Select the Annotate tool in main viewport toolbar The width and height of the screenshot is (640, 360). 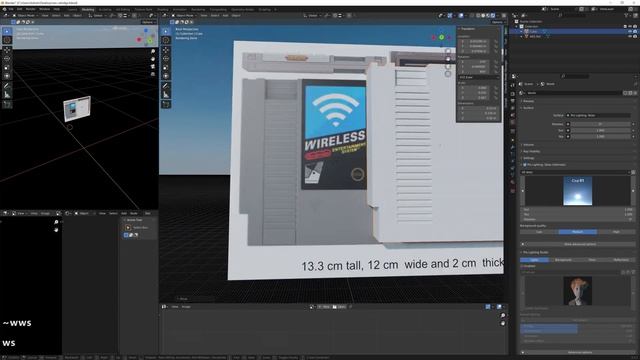(x=166, y=86)
